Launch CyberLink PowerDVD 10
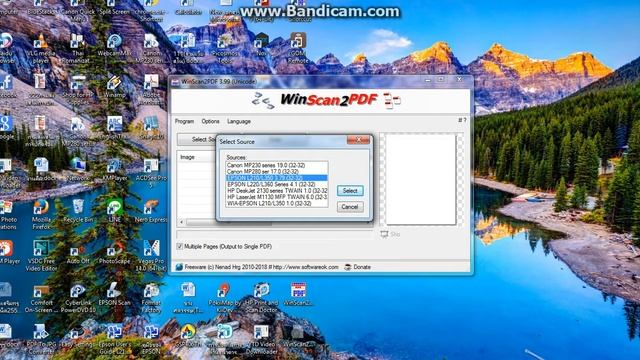 (78, 299)
